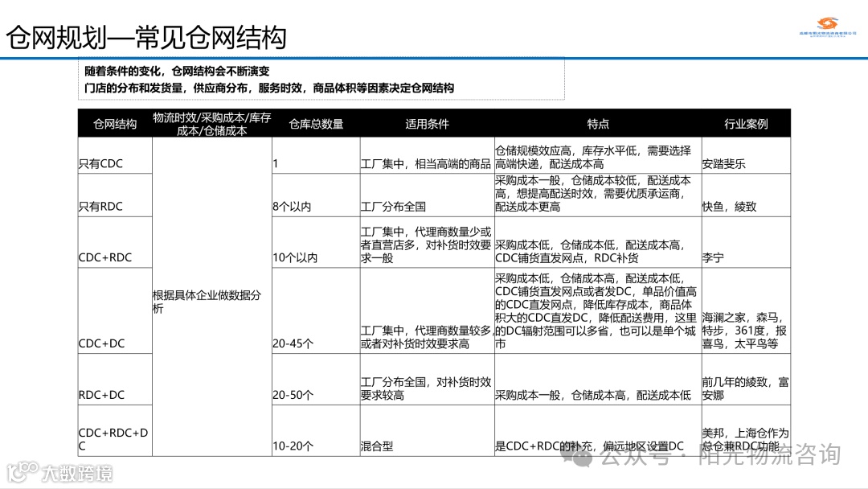
Task: Select the CDC+RDC+DC structure cell
Action: pos(115,430)
